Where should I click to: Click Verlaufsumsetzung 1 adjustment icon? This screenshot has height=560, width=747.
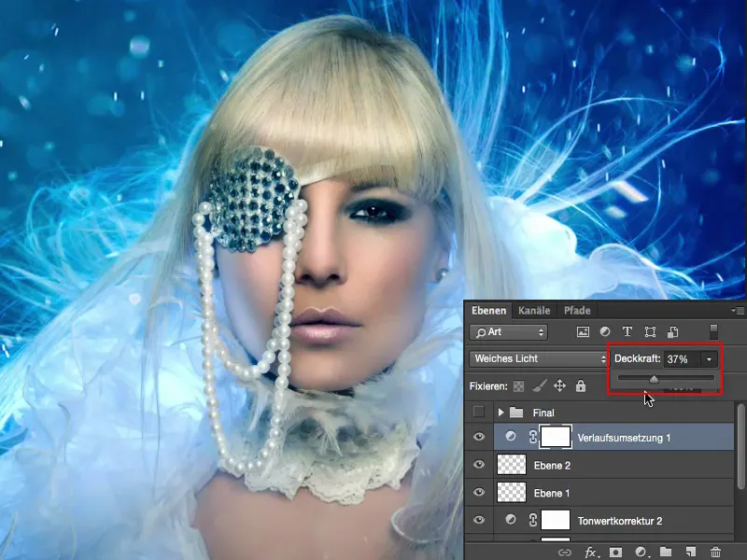(x=510, y=436)
